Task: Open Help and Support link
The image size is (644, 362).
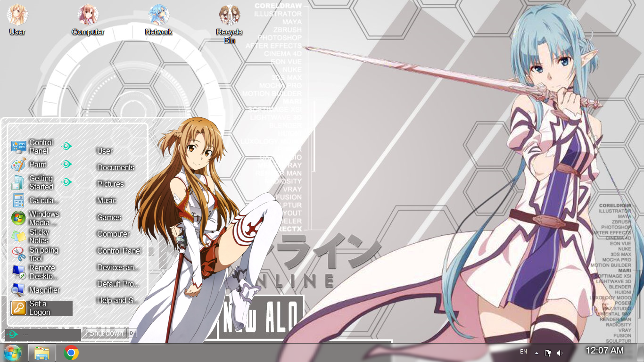Action: coord(118,300)
